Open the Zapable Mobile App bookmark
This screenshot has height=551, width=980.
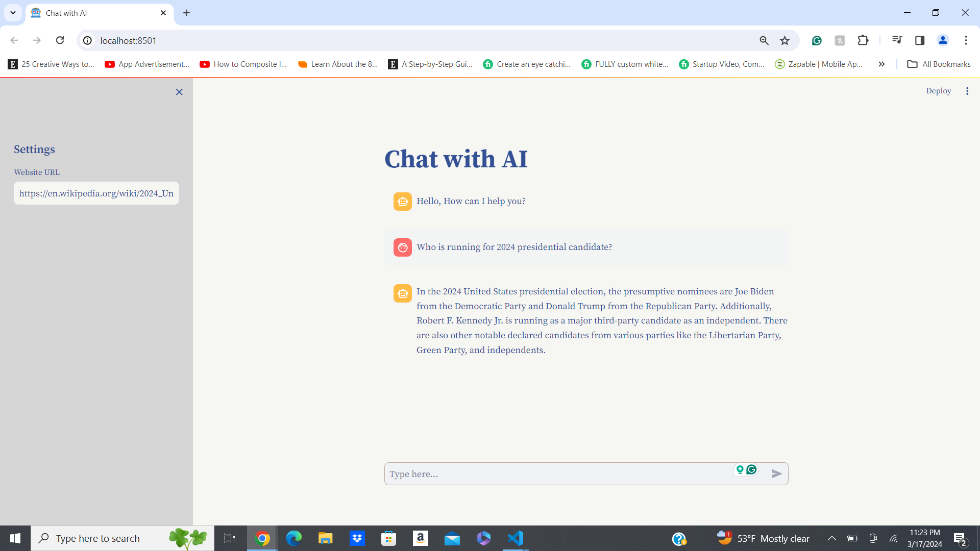point(819,64)
